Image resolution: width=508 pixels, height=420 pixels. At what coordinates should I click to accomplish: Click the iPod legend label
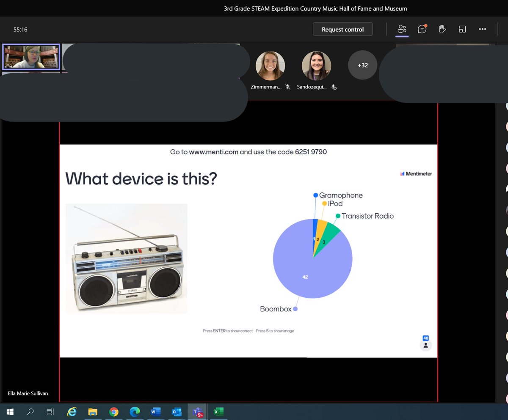pyautogui.click(x=335, y=203)
